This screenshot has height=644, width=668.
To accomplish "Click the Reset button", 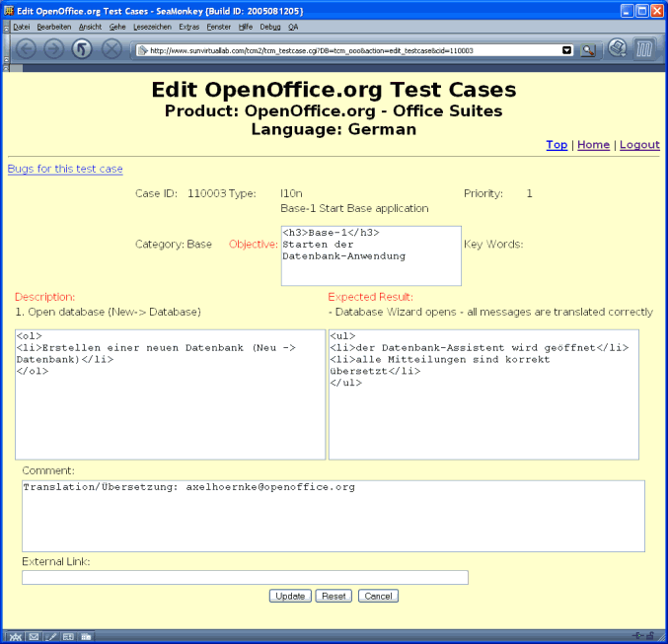I will coord(334,596).
